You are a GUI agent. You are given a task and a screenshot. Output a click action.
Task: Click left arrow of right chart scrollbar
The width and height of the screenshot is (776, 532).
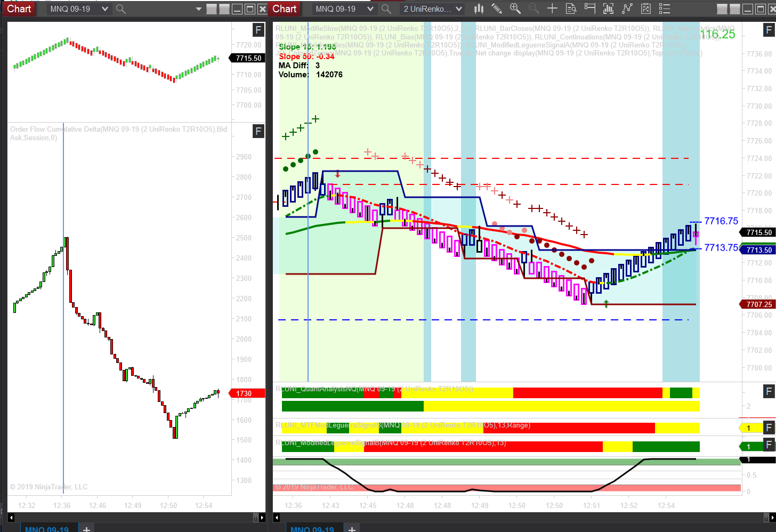(x=277, y=517)
